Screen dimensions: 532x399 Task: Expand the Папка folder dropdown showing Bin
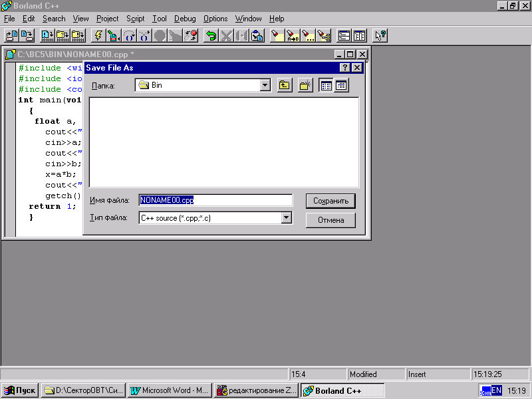[x=265, y=85]
